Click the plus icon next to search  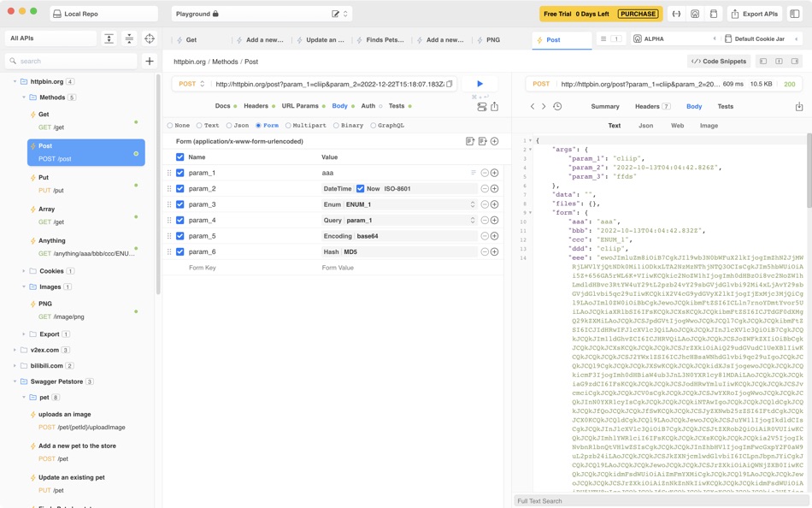[x=150, y=61]
